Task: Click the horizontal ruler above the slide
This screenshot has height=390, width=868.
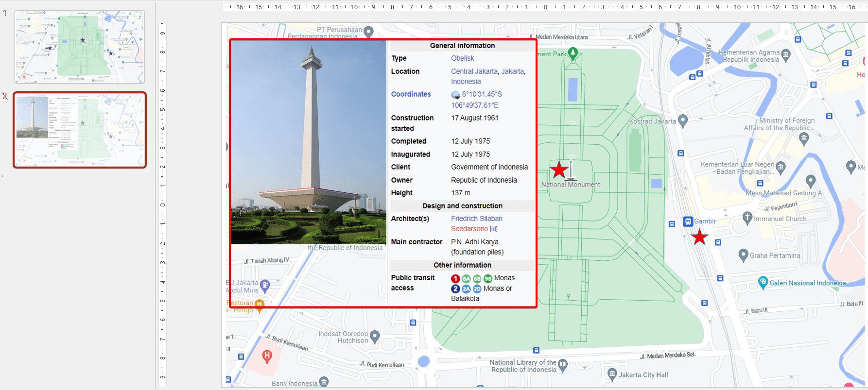Action: tap(544, 7)
